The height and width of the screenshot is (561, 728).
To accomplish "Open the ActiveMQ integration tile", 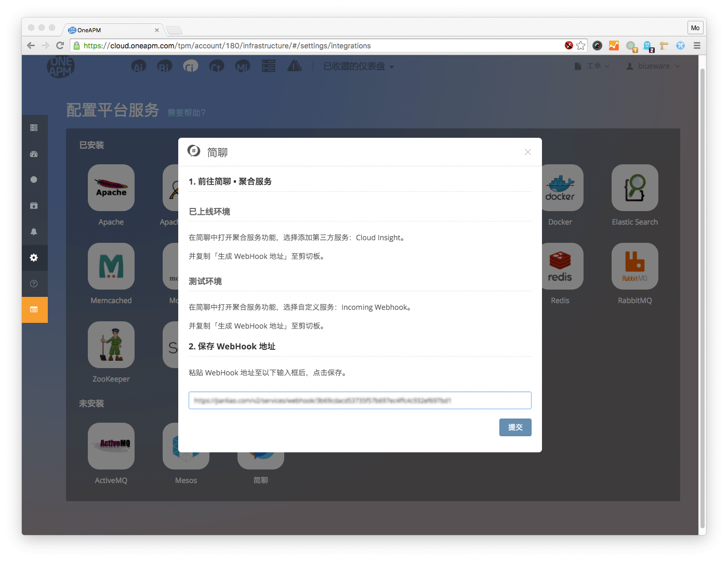I will [111, 446].
